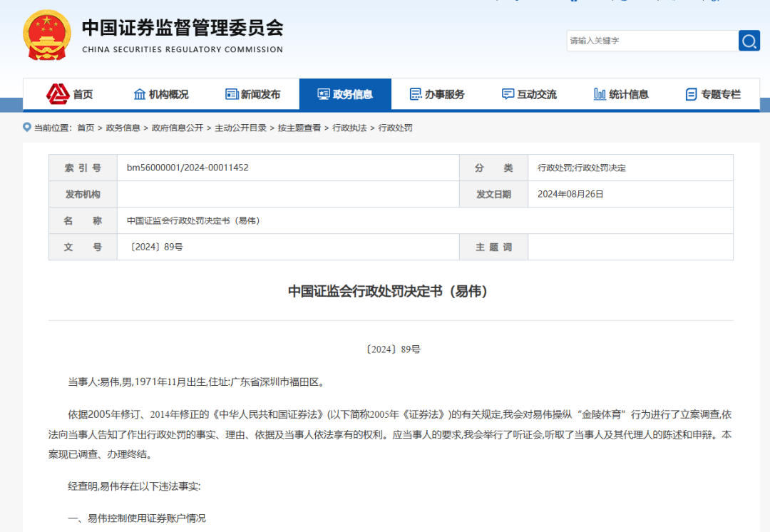Viewport: 770px width, 532px height.
Task: Open the 首页 navigation tab
Action: pos(70,94)
